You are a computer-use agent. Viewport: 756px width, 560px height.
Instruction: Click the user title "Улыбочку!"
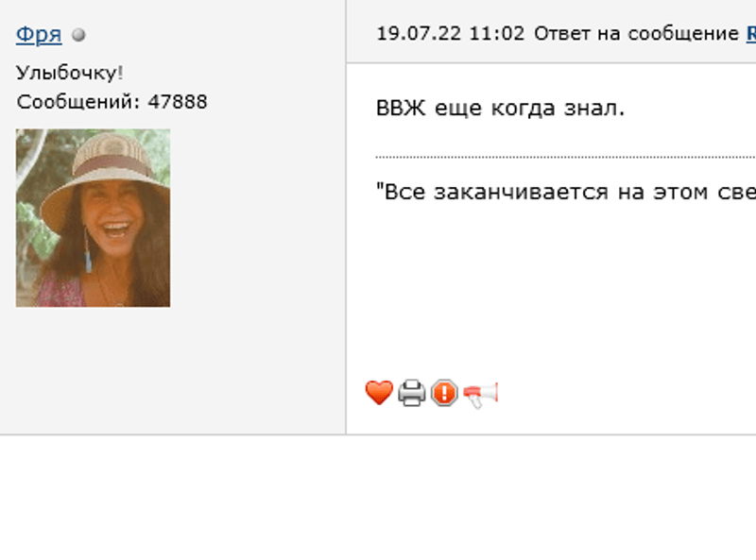pos(69,74)
